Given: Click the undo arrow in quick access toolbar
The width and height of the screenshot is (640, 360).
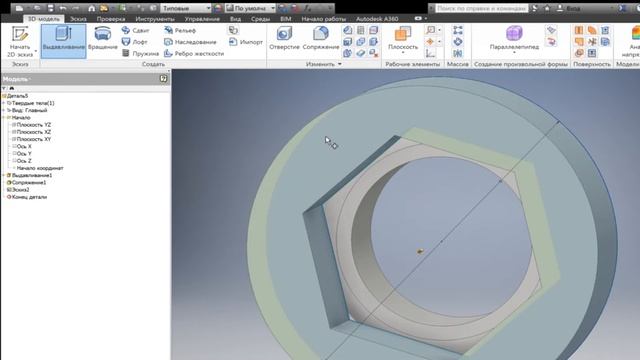Looking at the screenshot, I should click(x=63, y=8).
